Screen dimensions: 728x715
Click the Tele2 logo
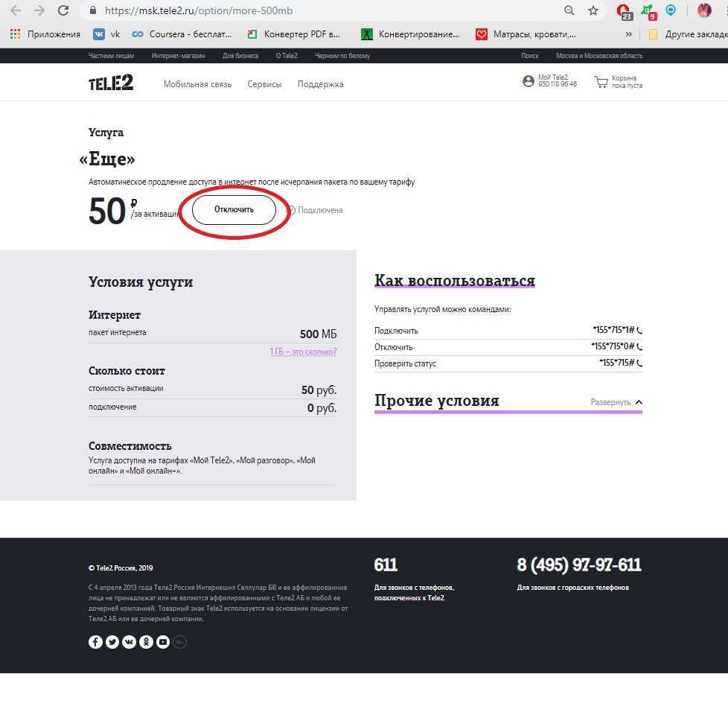coord(111,83)
